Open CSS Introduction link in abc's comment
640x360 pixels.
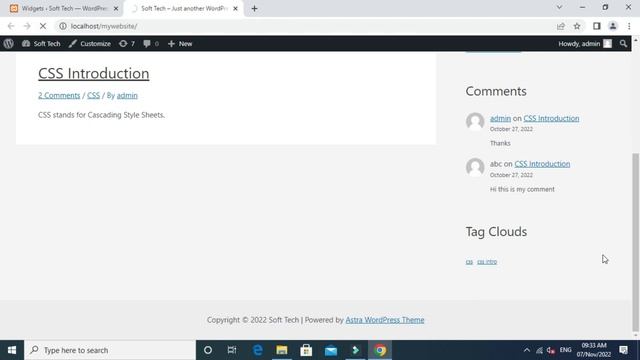542,164
